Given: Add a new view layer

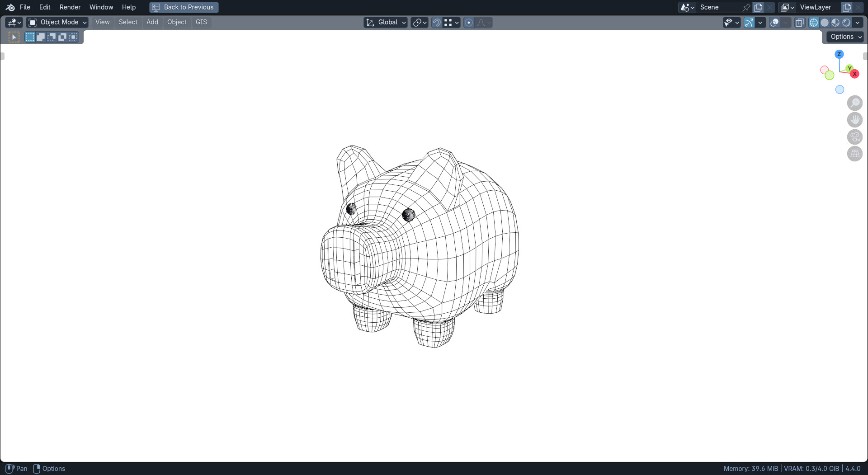Looking at the screenshot, I should 847,7.
